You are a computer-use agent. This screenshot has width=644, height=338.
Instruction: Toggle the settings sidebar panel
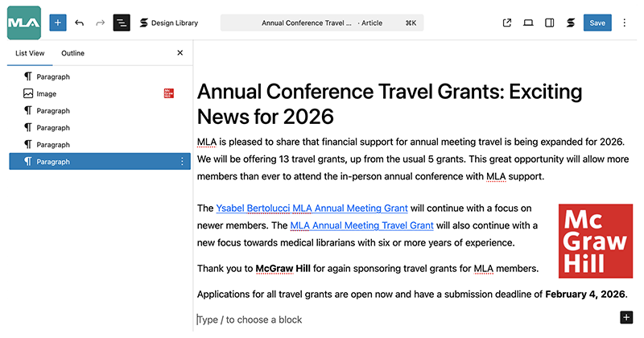[x=549, y=23]
